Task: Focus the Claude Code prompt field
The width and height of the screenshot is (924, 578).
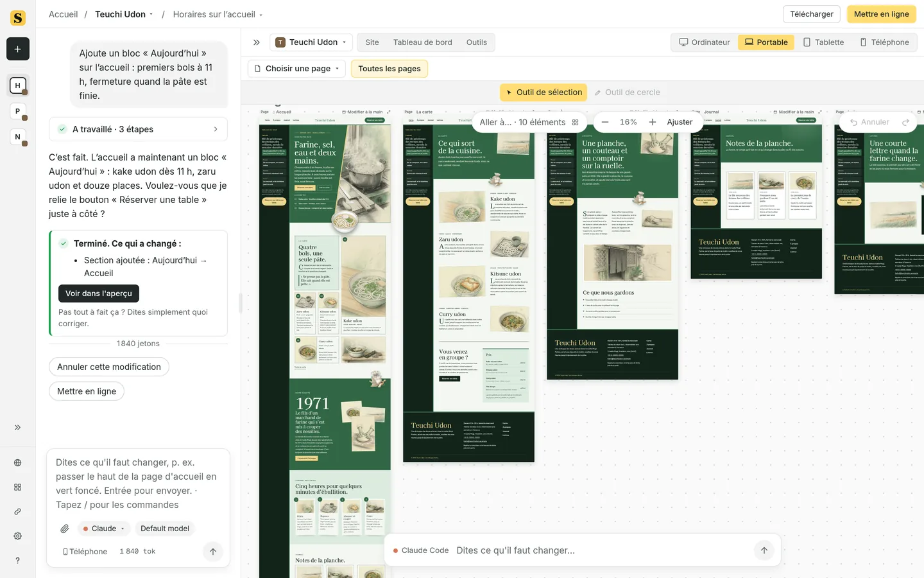Action: (602, 550)
